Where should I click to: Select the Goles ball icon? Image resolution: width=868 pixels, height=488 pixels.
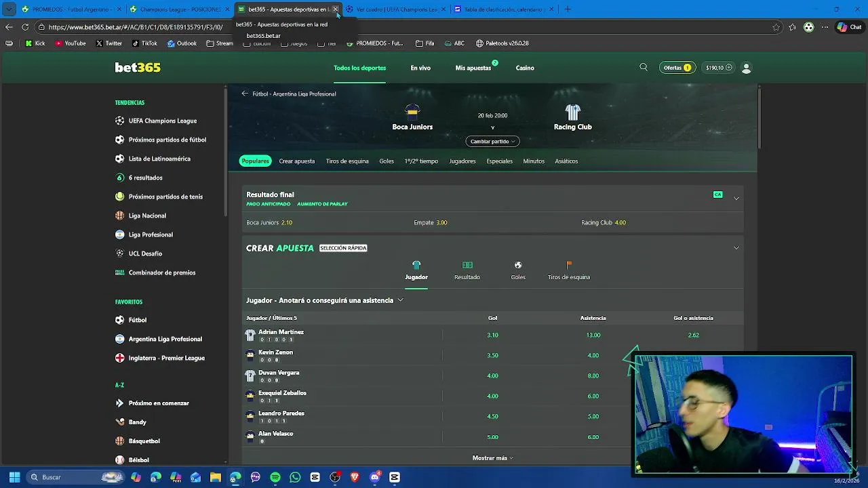pos(518,265)
